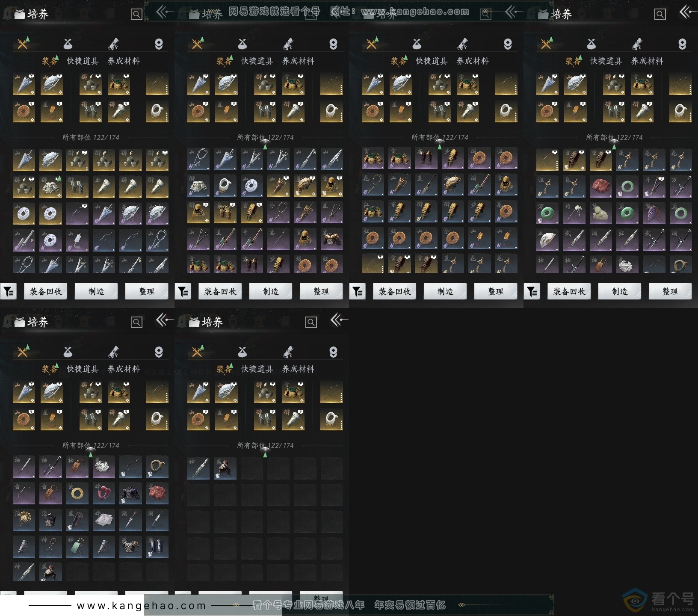
Task: Select mask category icon in top-left panel
Action: pyautogui.click(x=159, y=44)
